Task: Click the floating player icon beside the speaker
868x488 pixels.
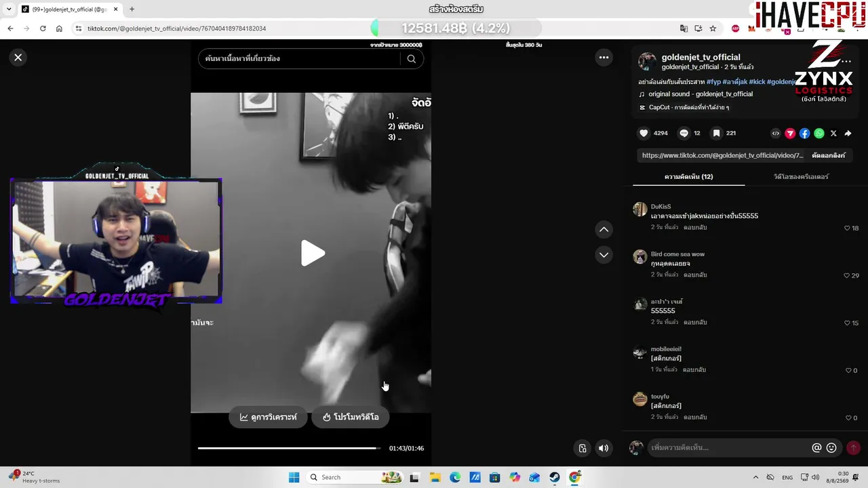Action: 583,448
